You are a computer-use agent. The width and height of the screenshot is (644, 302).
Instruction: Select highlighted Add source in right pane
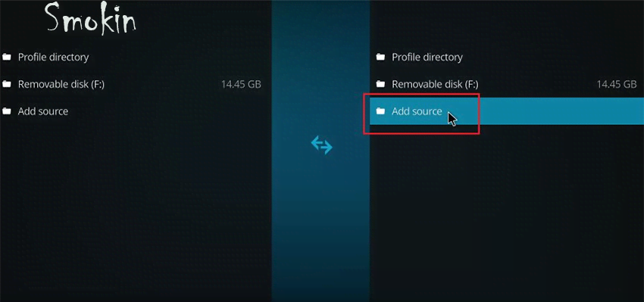(x=507, y=111)
